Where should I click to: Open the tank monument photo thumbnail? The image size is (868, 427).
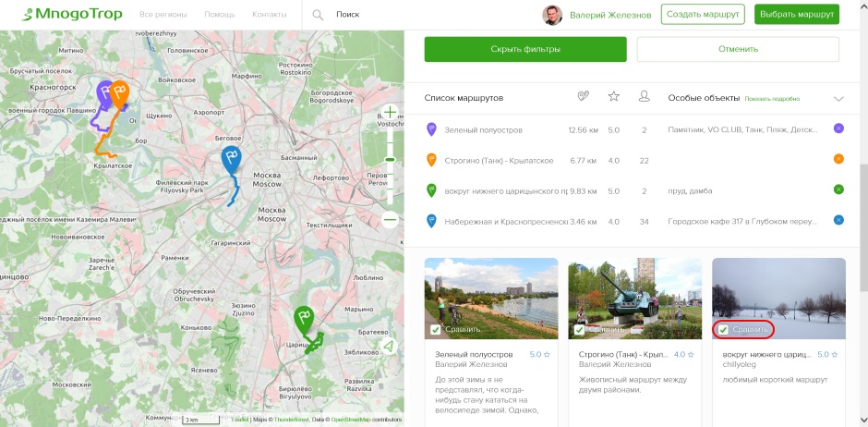pos(635,299)
